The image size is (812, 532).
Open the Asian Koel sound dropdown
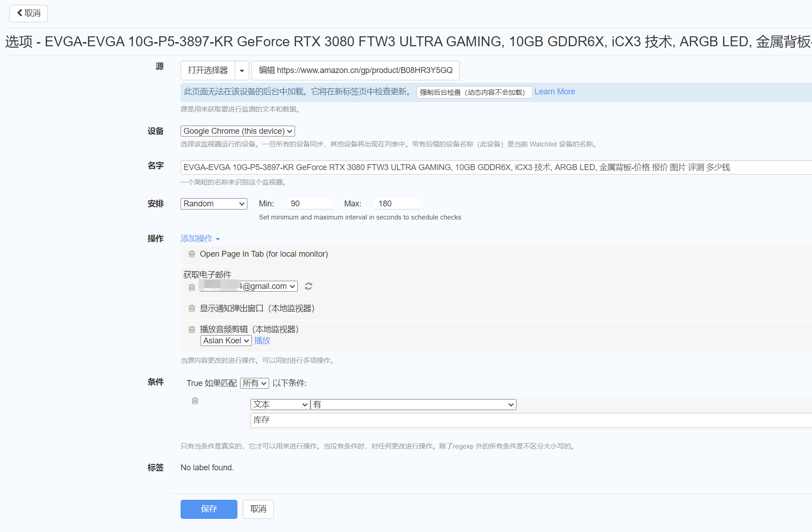226,341
